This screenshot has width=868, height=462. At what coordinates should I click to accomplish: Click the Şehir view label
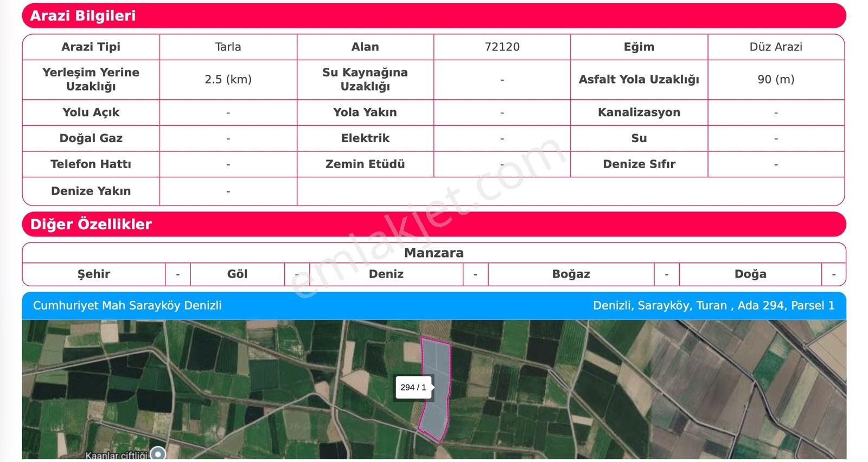94,274
